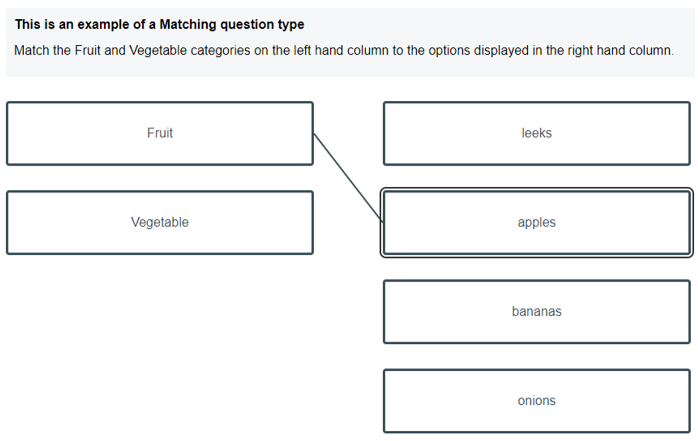The height and width of the screenshot is (441, 698).
Task: Click the instruction sentence about matching categories
Action: tap(343, 50)
